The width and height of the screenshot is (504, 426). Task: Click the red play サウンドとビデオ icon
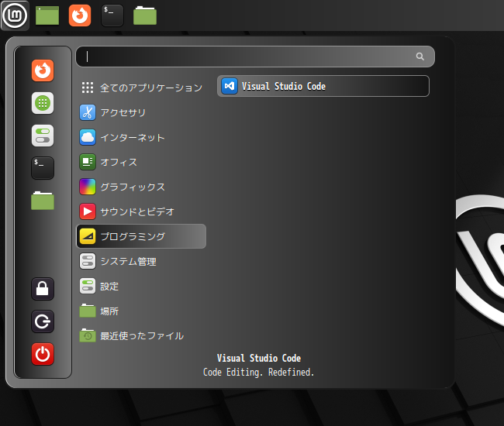[88, 211]
